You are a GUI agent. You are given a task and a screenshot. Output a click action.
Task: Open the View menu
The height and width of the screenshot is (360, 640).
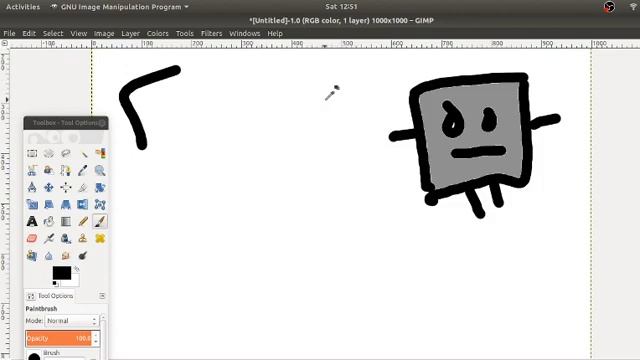click(79, 33)
